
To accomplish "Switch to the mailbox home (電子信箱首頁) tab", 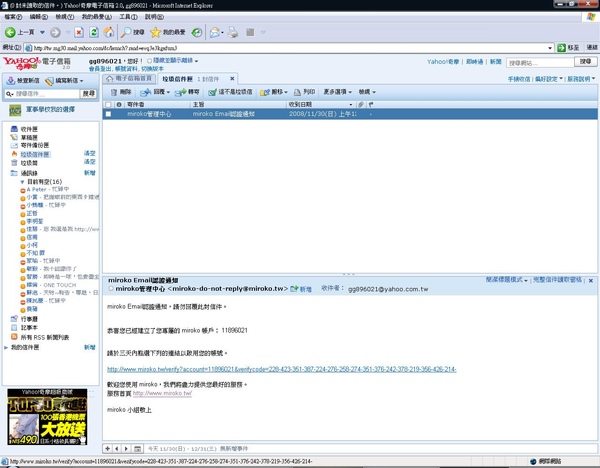I will [x=130, y=78].
